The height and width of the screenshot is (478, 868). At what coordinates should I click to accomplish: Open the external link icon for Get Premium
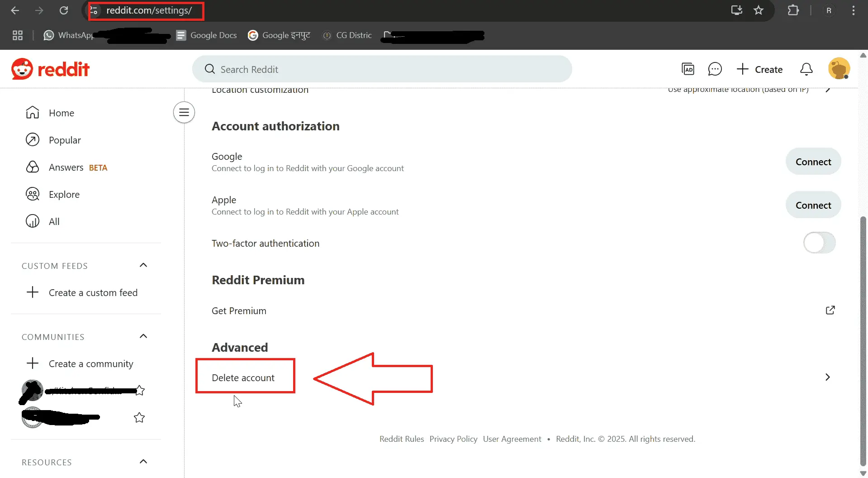(x=830, y=310)
